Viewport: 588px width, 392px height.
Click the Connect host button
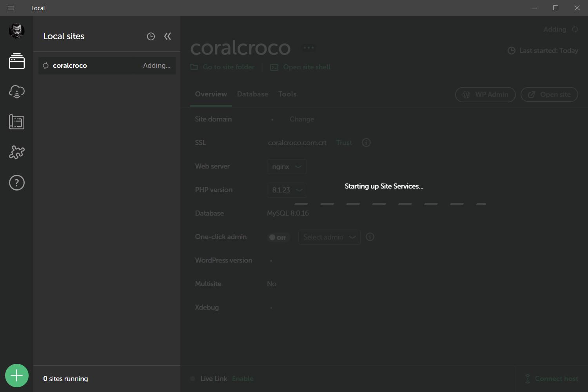[x=551, y=379]
